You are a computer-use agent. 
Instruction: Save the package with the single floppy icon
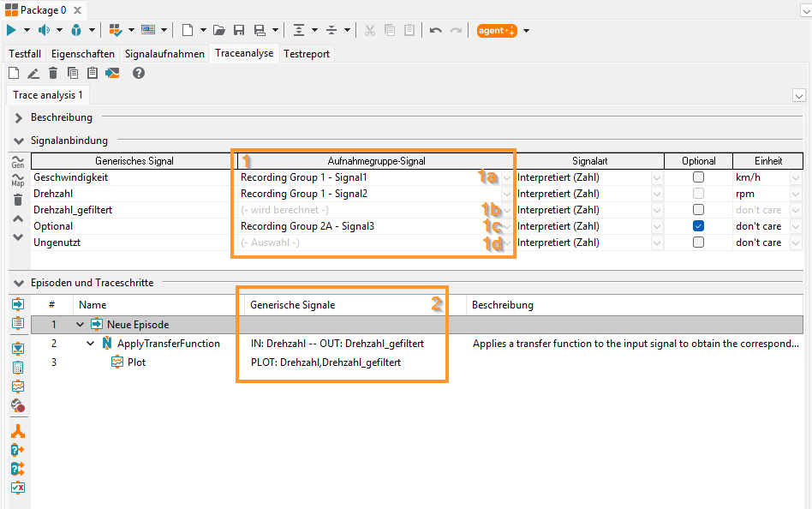[239, 30]
